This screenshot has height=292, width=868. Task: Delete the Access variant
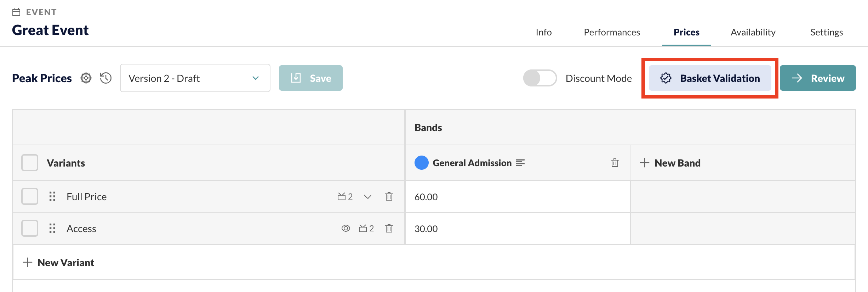(x=389, y=228)
